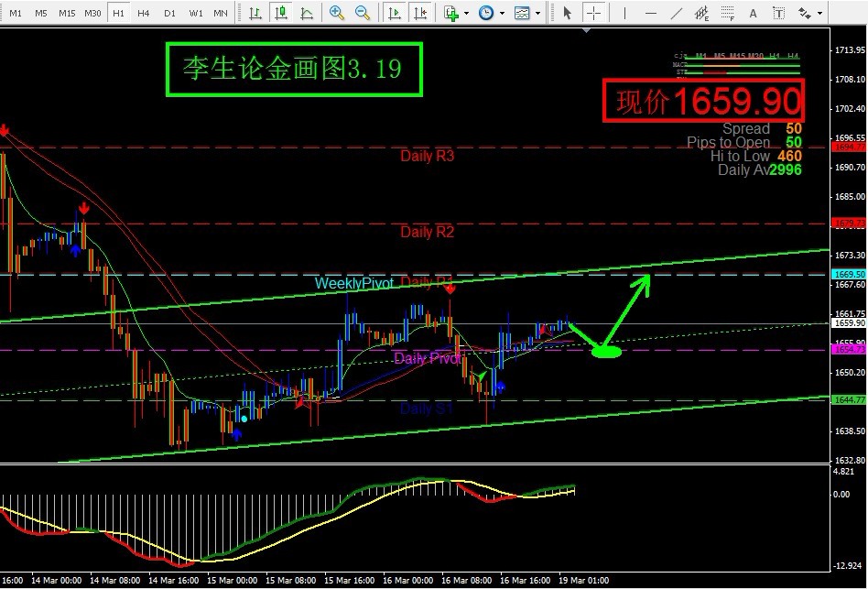Select the candlestick chart icon
The width and height of the screenshot is (868, 589).
coord(280,13)
